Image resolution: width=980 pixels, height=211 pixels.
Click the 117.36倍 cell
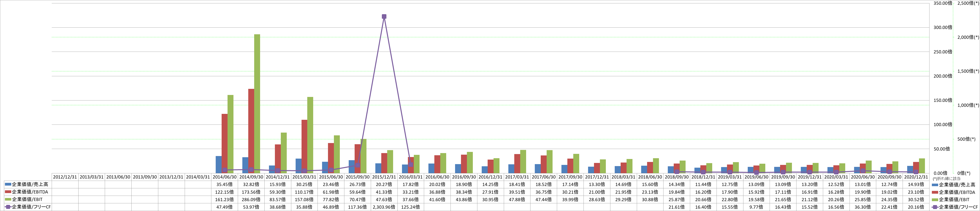[x=357, y=207]
